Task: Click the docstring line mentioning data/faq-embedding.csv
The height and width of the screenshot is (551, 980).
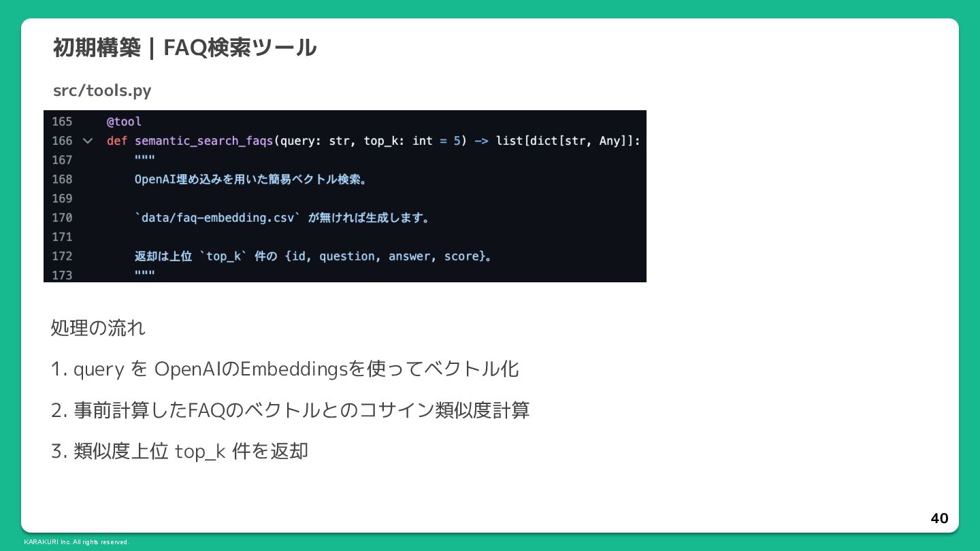Action: (x=282, y=218)
